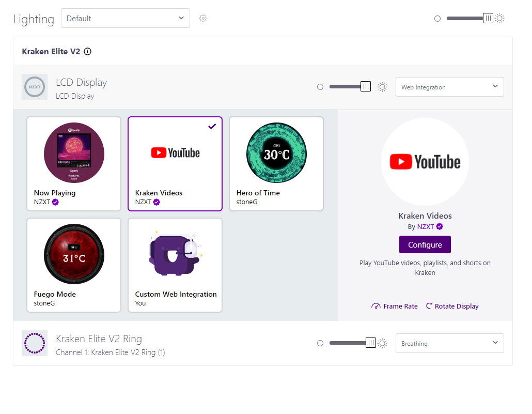The height and width of the screenshot is (414, 532).
Task: Click the Rotate Display arrow icon
Action: pos(429,306)
